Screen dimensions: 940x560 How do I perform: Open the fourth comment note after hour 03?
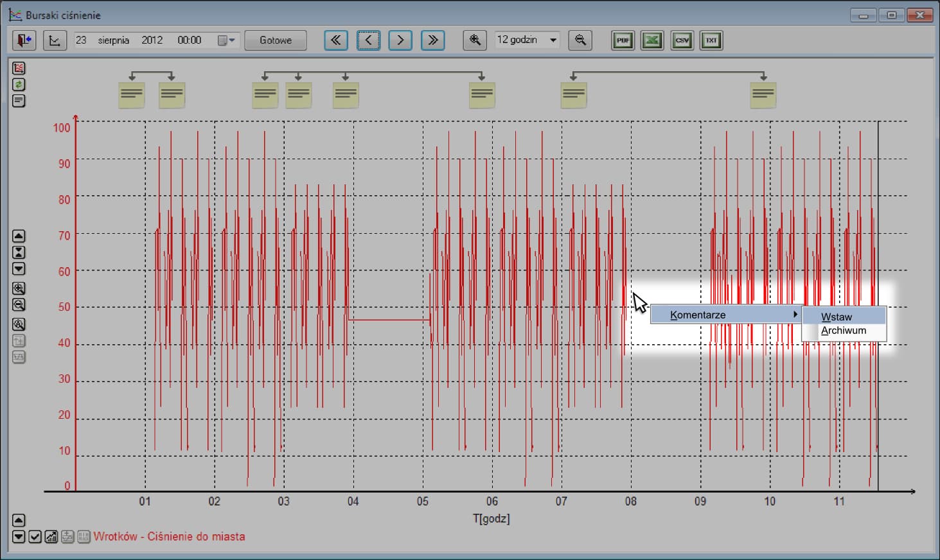pos(299,95)
